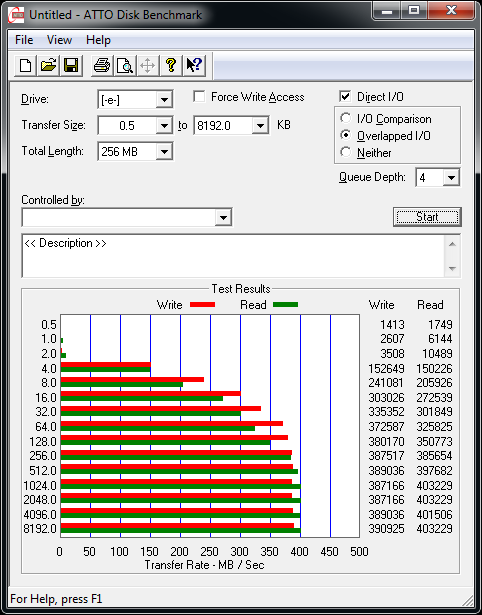Print the results using printer icon
The height and width of the screenshot is (615, 482).
102,65
